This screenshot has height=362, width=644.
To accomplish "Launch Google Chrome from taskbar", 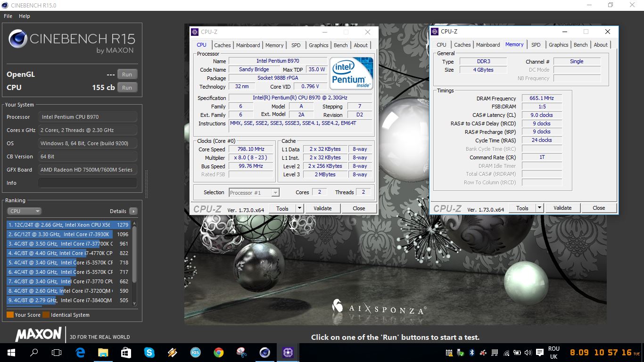I will (x=218, y=352).
